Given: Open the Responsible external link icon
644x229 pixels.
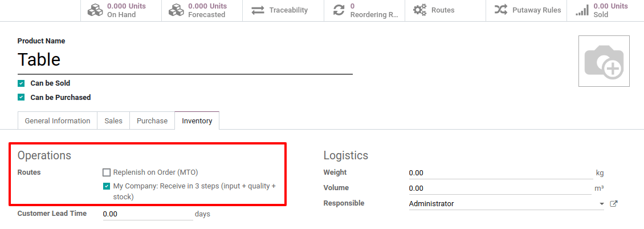Looking at the screenshot, I should 614,203.
